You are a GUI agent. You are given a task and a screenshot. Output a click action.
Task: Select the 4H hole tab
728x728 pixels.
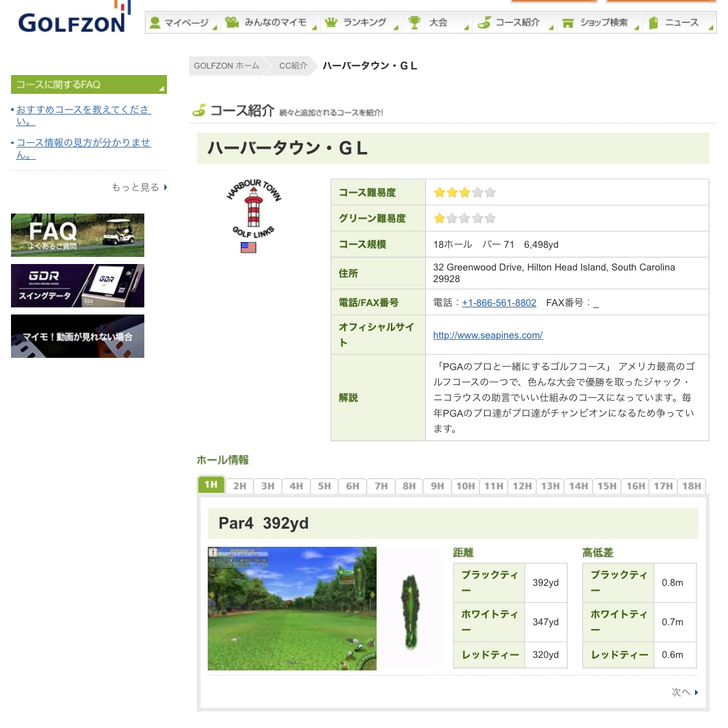click(x=296, y=485)
